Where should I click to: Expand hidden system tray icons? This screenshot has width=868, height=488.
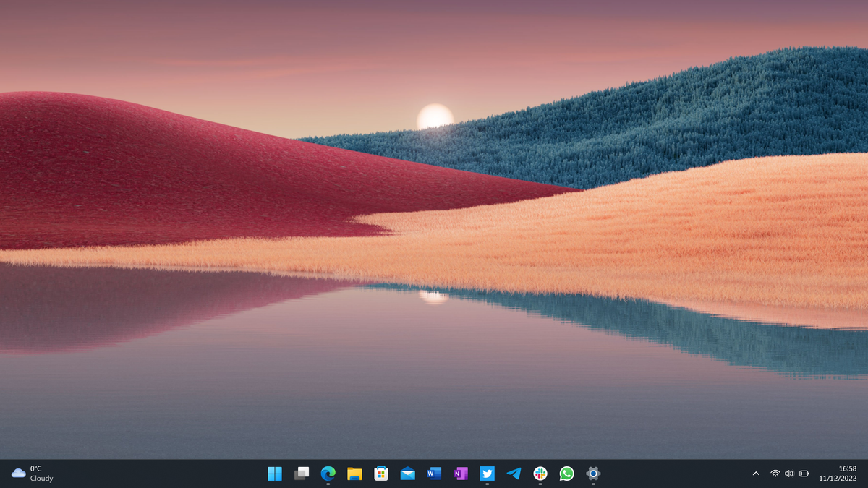[x=757, y=474]
